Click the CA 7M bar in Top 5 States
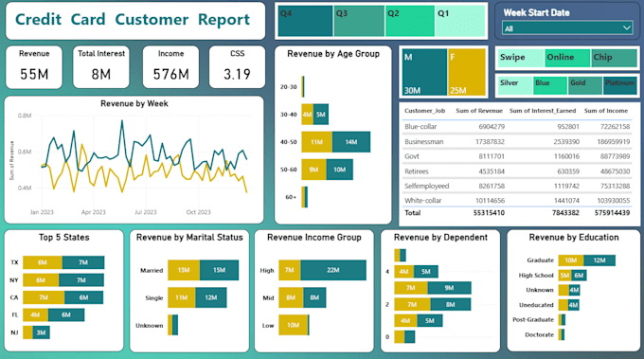Screen dimensions: 644x359 tap(44, 297)
